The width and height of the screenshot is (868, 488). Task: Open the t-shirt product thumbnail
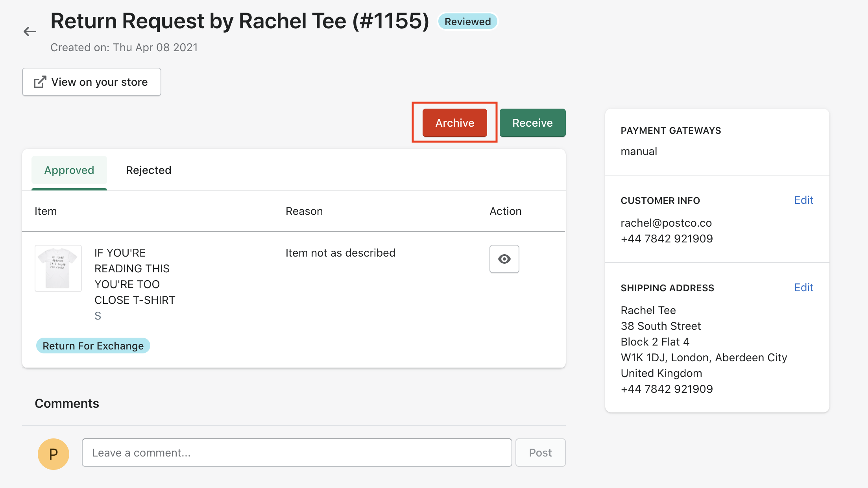point(58,268)
